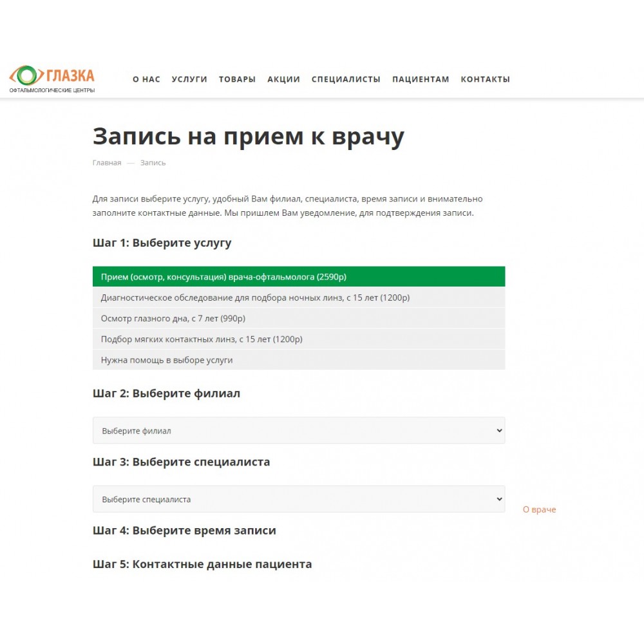This screenshot has height=644, width=644.
Task: Open the УСЛУГИ menu item
Action: 189,79
